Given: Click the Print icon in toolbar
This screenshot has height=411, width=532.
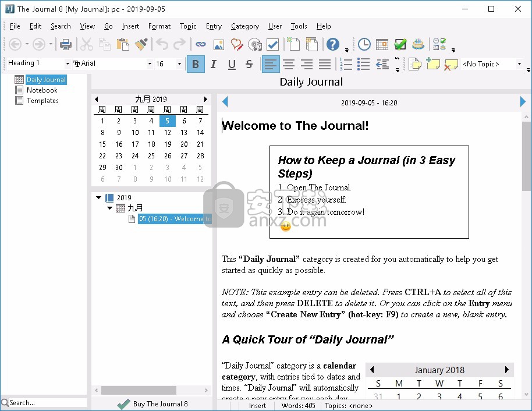Looking at the screenshot, I should click(66, 44).
